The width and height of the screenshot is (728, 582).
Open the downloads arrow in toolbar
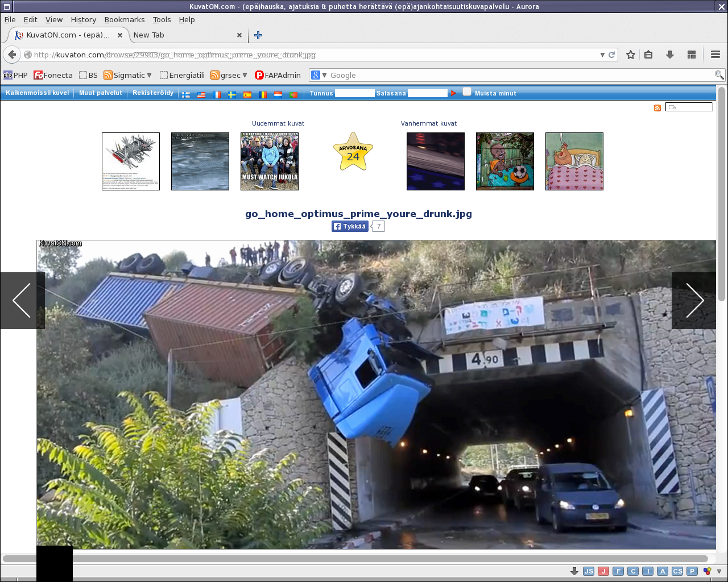[x=670, y=55]
